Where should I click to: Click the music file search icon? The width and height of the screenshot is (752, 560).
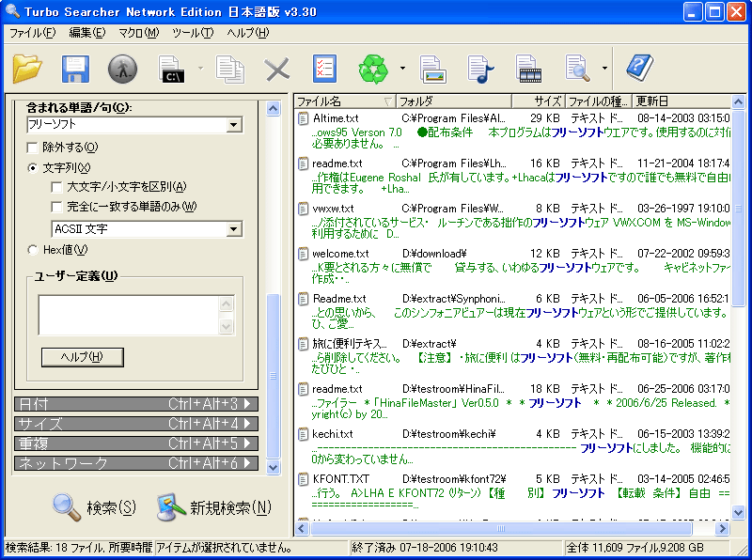tap(480, 70)
